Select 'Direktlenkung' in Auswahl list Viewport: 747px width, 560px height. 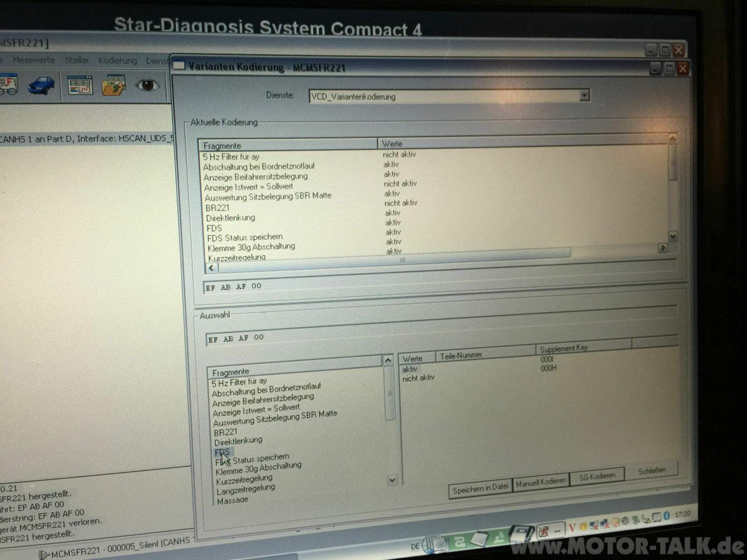point(238,441)
